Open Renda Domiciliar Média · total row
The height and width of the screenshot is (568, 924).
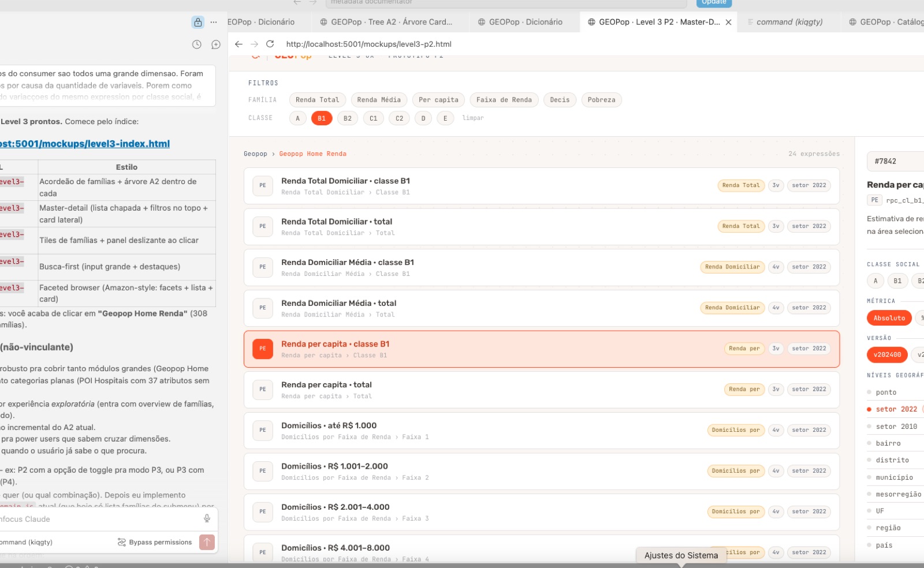tap(542, 308)
